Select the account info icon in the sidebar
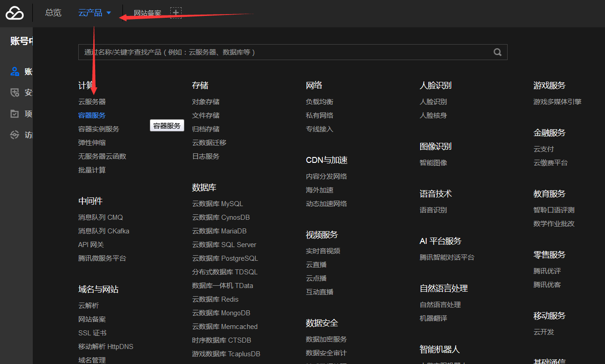Viewport: 605px width, 364px height. tap(15, 71)
